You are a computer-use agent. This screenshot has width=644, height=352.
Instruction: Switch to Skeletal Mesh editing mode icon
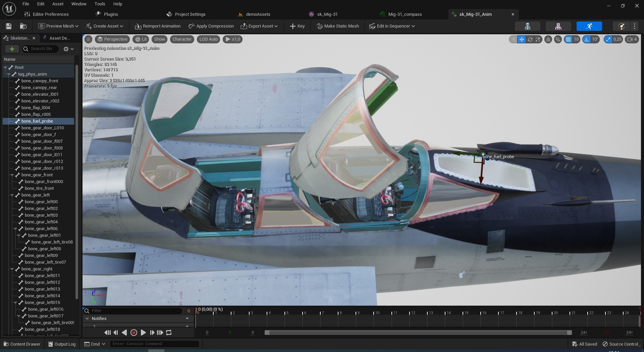(558, 26)
